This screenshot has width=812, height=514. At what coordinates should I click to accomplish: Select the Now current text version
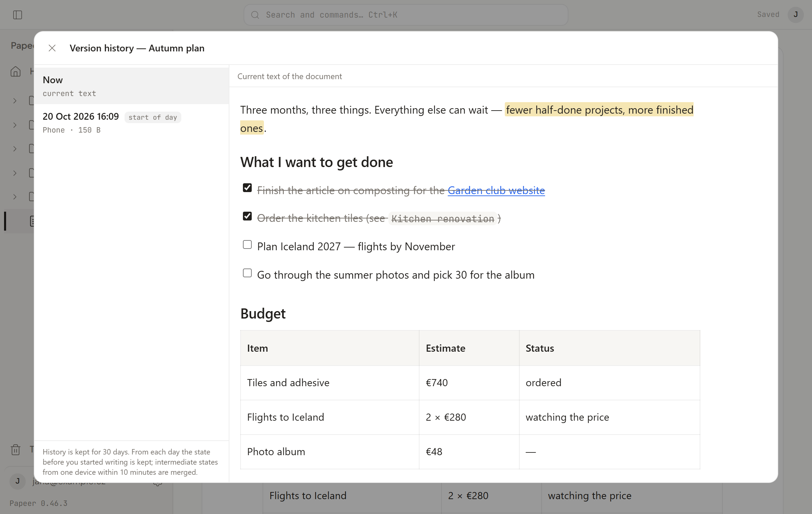pyautogui.click(x=132, y=86)
